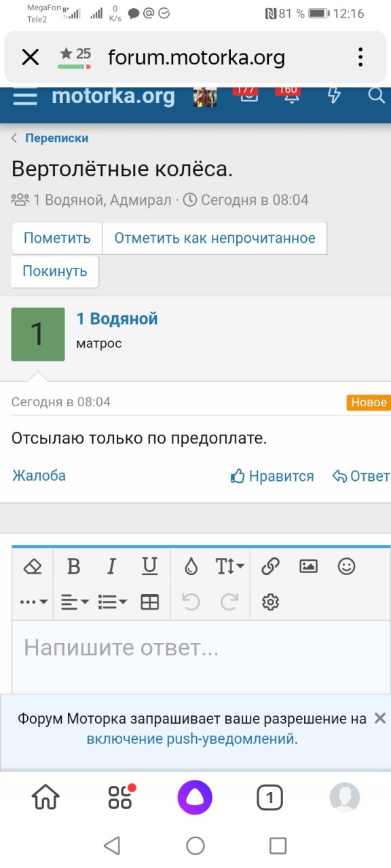Image resolution: width=391 pixels, height=868 pixels.
Task: Click the Покинуть button
Action: pyautogui.click(x=55, y=271)
